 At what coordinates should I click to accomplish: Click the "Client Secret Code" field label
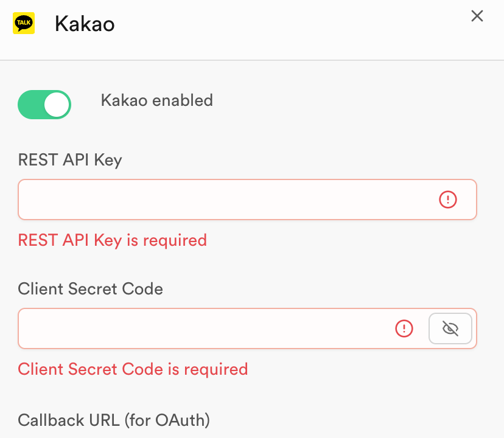click(91, 288)
